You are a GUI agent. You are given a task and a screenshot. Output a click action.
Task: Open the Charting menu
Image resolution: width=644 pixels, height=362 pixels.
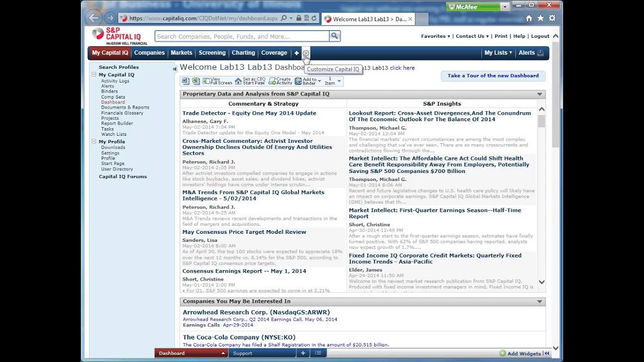[x=244, y=53]
